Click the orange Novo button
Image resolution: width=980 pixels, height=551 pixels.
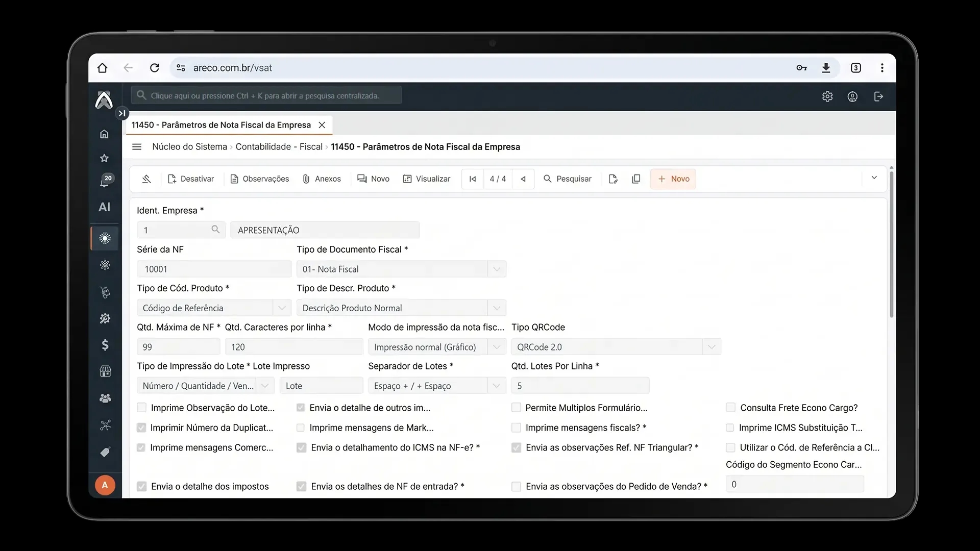pos(673,179)
